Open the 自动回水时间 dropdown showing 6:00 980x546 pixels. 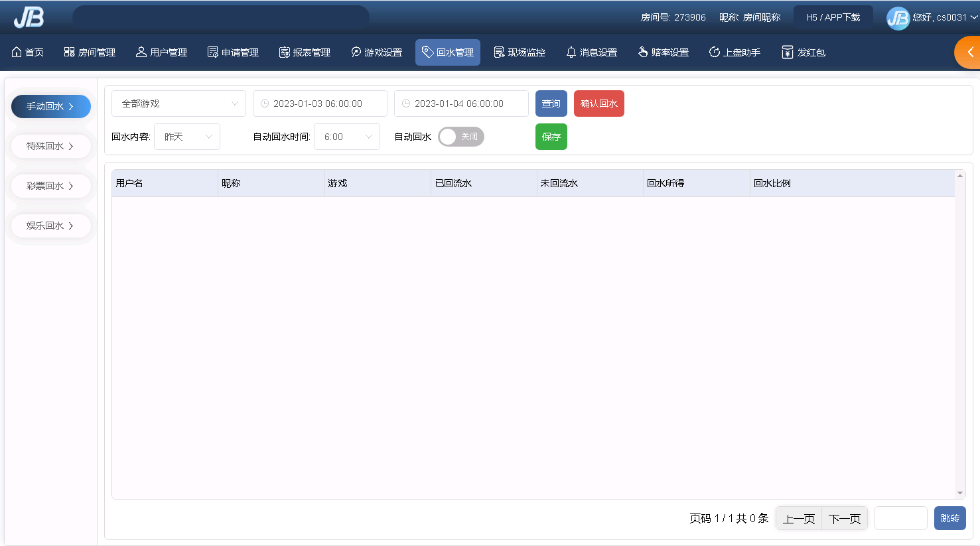347,137
